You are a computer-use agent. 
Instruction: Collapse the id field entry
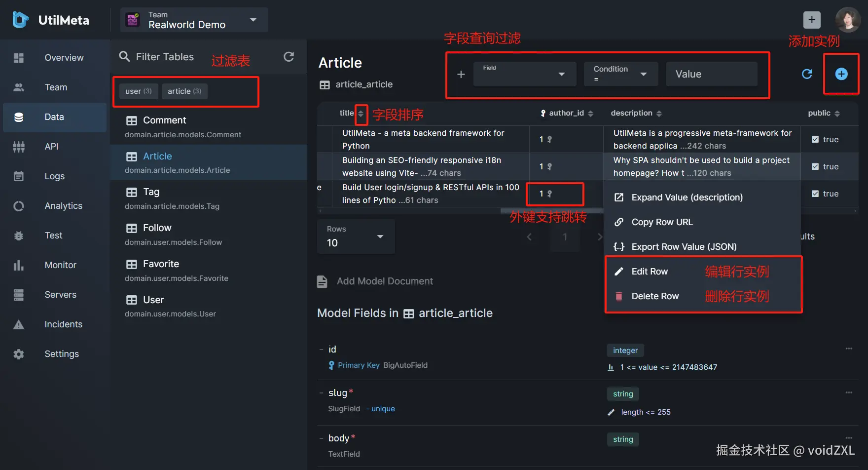click(x=321, y=350)
